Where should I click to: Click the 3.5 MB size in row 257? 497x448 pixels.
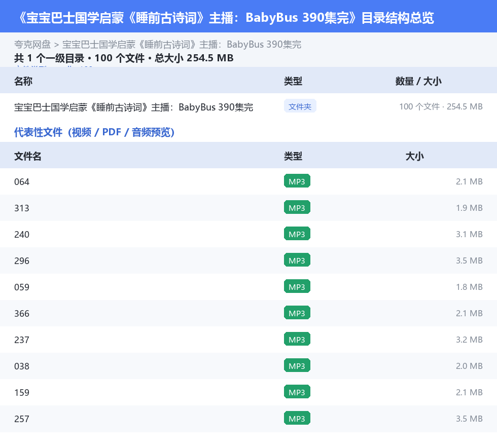469,418
